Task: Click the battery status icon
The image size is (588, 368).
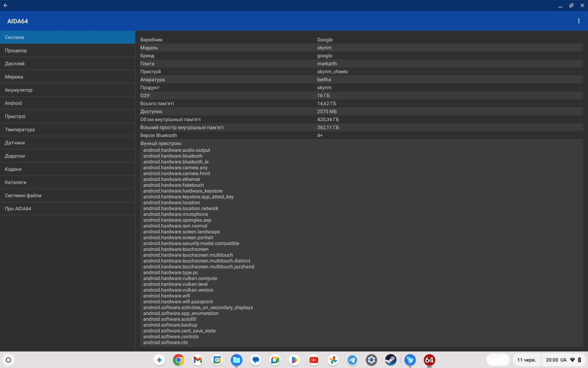Action: [x=579, y=360]
